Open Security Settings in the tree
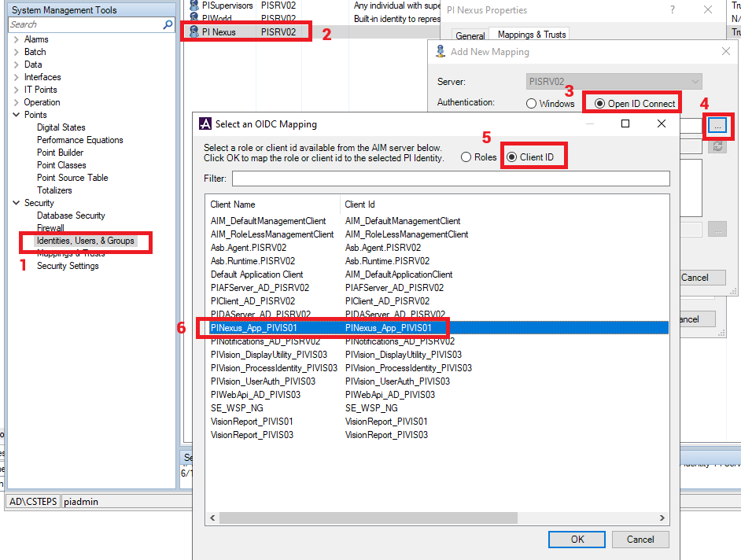 tap(68, 266)
